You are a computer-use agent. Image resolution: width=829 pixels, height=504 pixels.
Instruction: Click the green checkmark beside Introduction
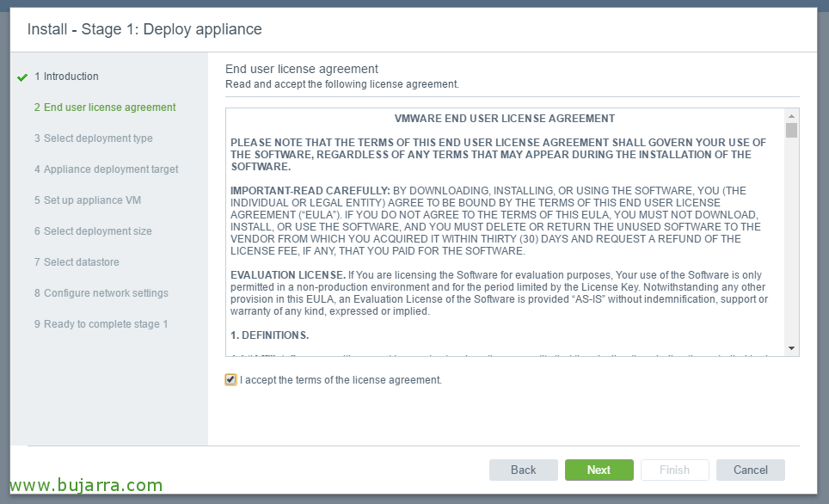point(22,77)
